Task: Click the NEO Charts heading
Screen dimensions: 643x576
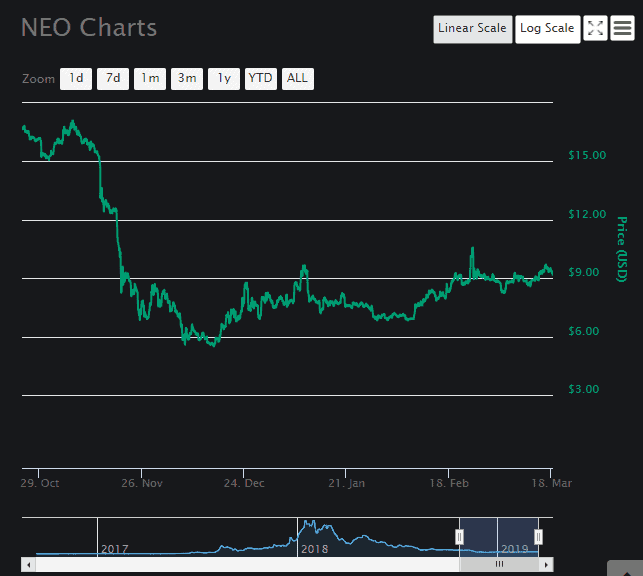Action: (x=89, y=27)
